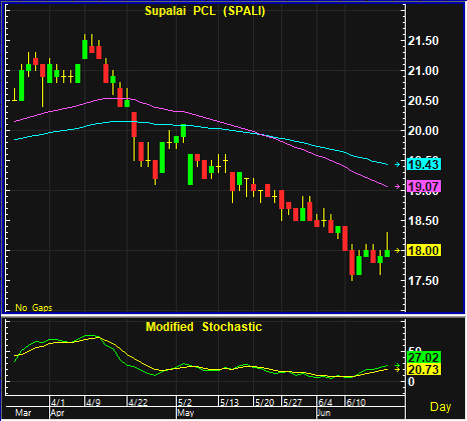Select the cyan 19.43 moving average label
This screenshot has width=467, height=421.
[424, 164]
